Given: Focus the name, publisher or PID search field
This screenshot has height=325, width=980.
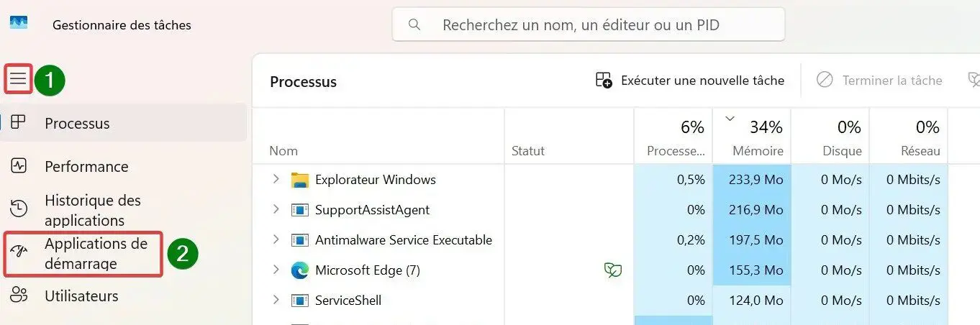Looking at the screenshot, I should (x=588, y=25).
